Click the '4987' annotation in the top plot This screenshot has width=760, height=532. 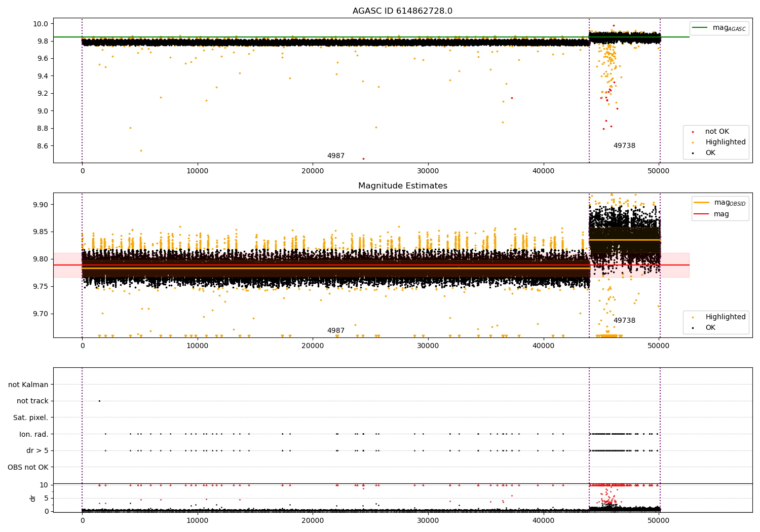[x=335, y=156]
